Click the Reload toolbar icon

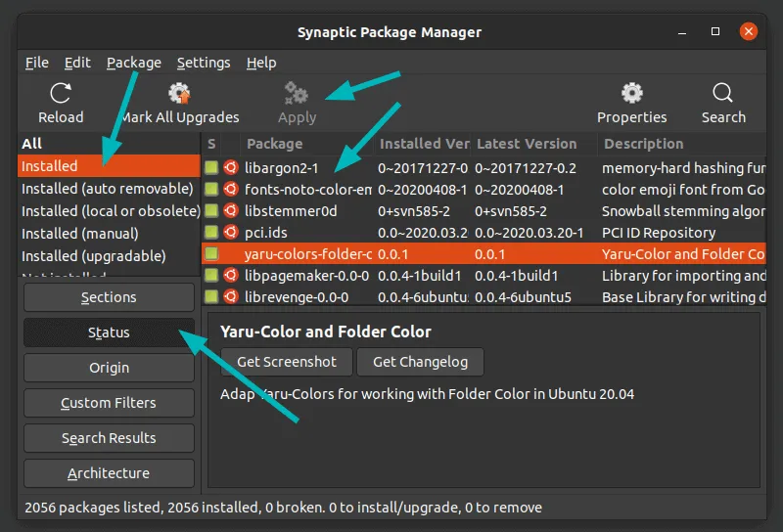pyautogui.click(x=61, y=94)
